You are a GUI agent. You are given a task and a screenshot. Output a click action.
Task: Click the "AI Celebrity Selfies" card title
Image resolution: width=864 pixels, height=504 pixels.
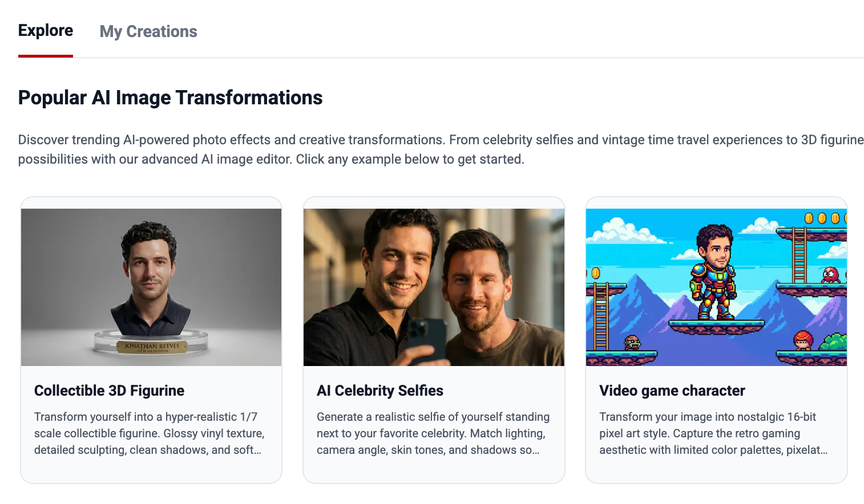380,391
